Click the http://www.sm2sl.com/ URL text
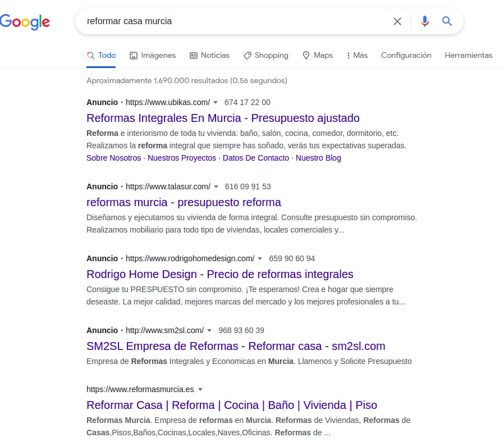 164,330
